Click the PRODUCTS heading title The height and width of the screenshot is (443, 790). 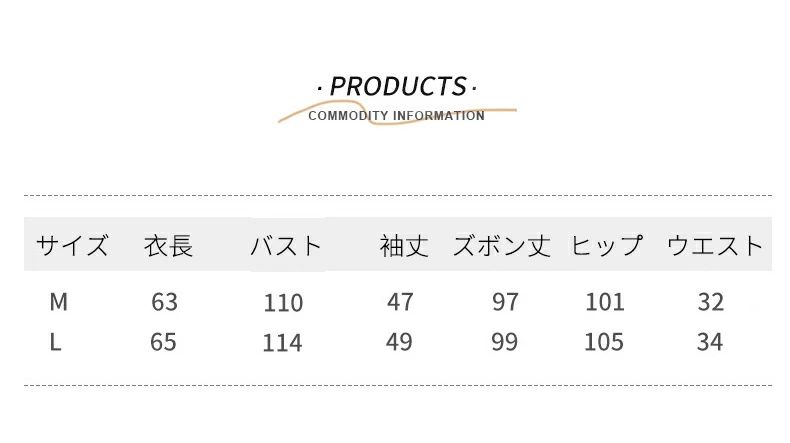pyautogui.click(x=397, y=86)
